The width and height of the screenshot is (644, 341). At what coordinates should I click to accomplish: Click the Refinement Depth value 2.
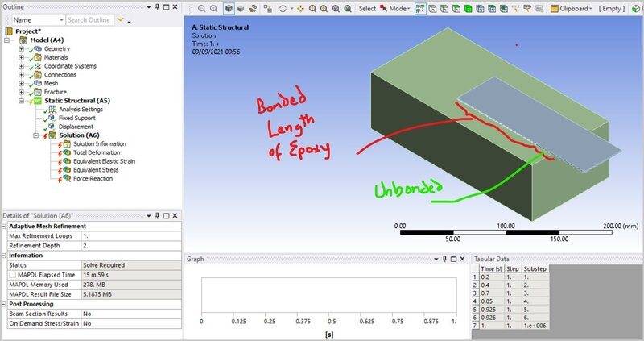[x=131, y=246]
